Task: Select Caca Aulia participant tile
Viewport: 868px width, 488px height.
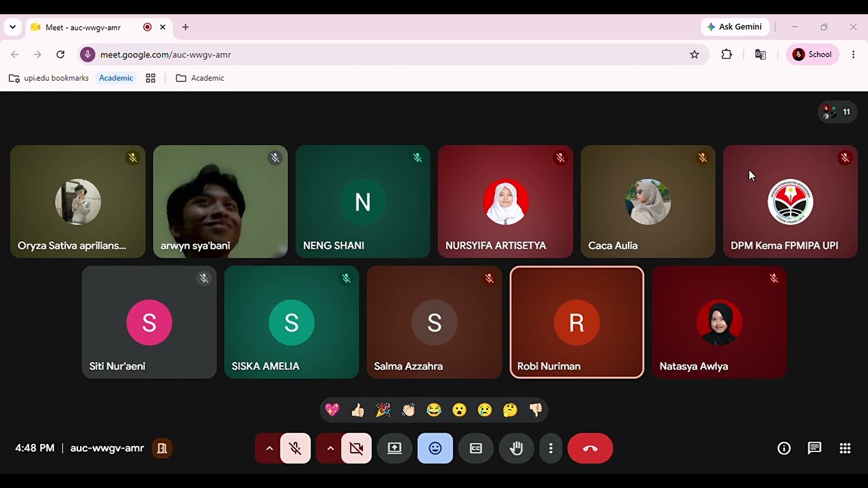Action: [x=648, y=201]
